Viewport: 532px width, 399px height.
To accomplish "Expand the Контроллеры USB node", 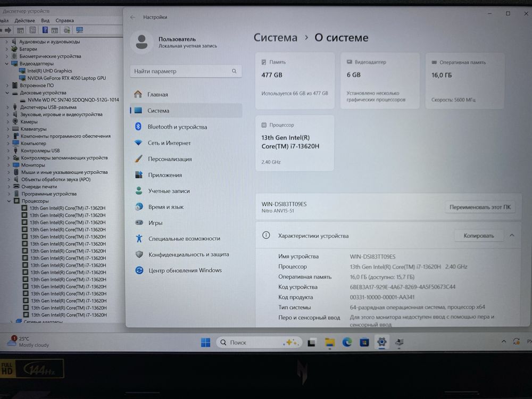I will pyautogui.click(x=8, y=151).
